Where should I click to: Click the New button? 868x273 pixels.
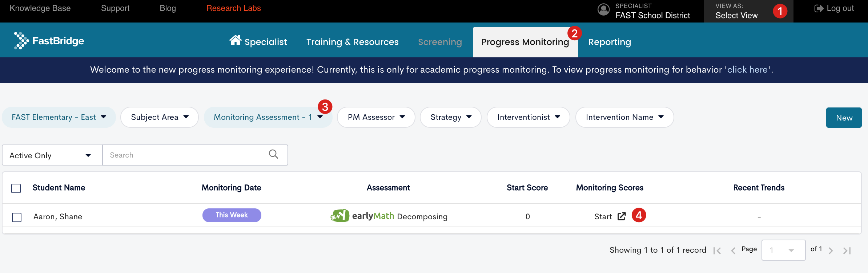[x=844, y=118]
